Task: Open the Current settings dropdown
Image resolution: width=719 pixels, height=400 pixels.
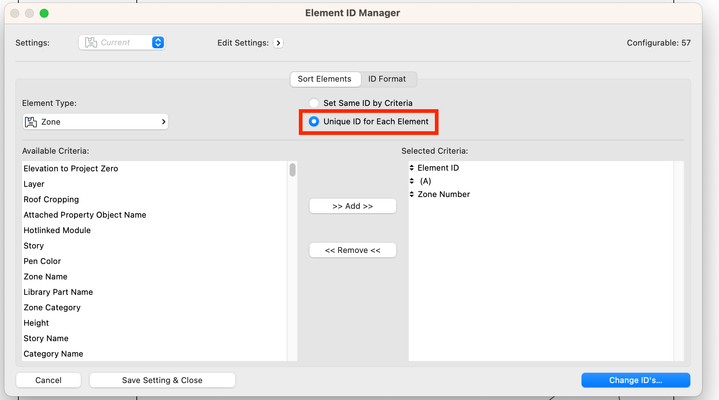Action: [158, 43]
